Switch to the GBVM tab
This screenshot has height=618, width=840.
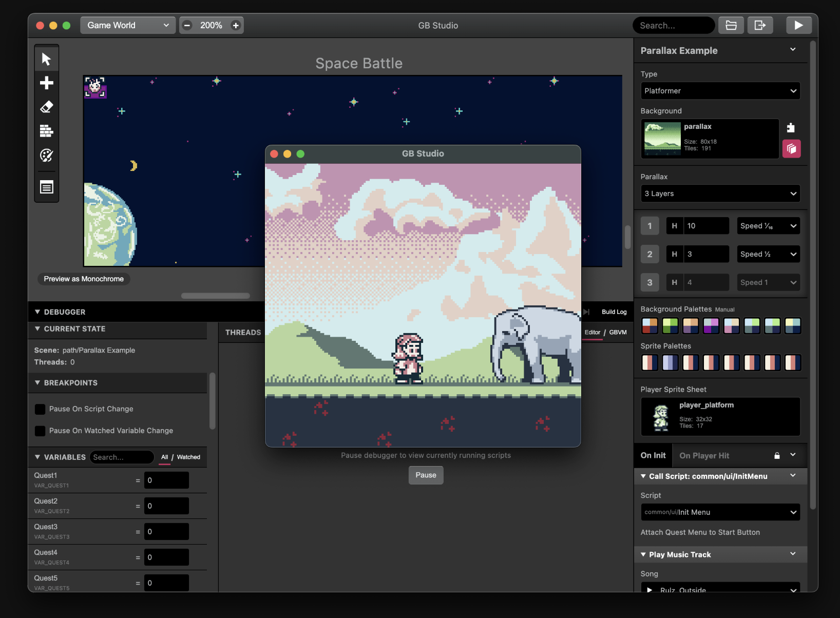(x=617, y=332)
